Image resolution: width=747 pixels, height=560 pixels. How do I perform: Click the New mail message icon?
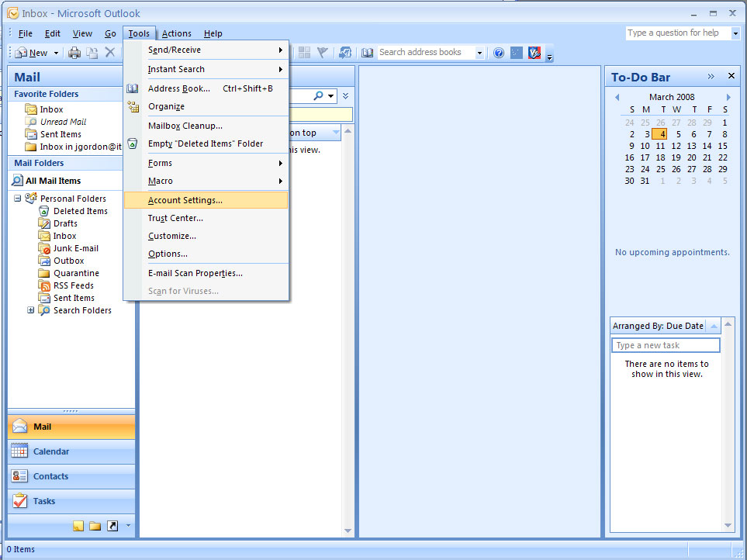(21, 53)
